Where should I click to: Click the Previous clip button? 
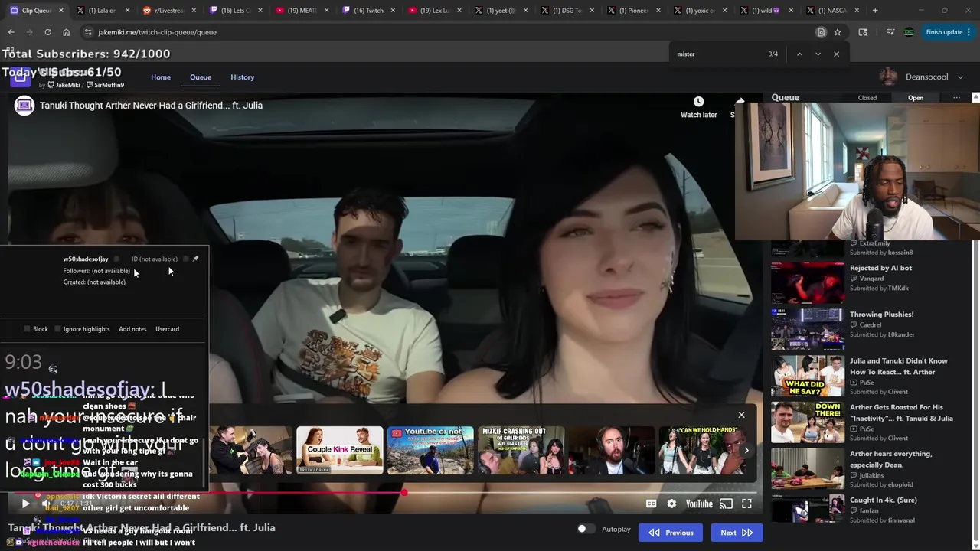click(x=671, y=533)
